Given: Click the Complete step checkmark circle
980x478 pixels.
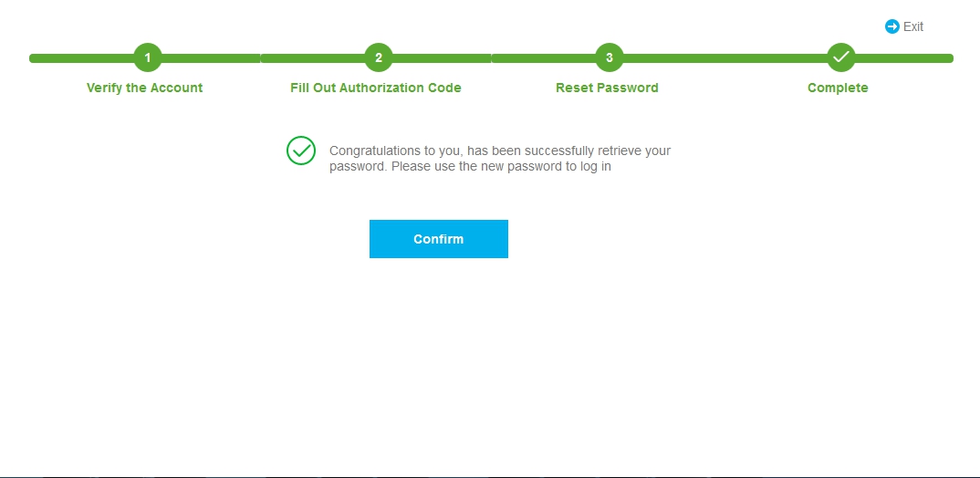Looking at the screenshot, I should (840, 58).
